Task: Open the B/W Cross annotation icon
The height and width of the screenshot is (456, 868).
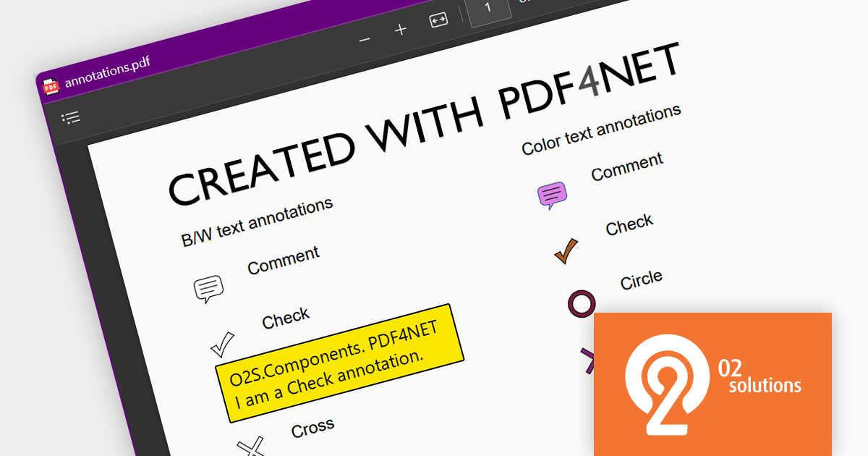Action: click(x=252, y=445)
